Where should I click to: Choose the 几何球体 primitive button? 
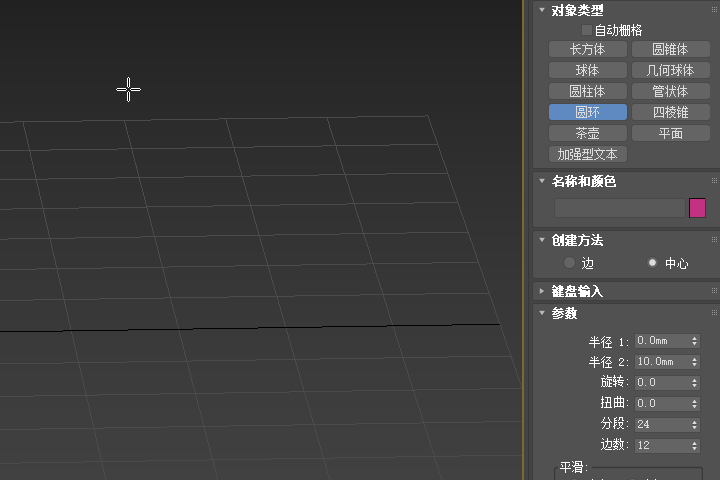pyautogui.click(x=671, y=70)
